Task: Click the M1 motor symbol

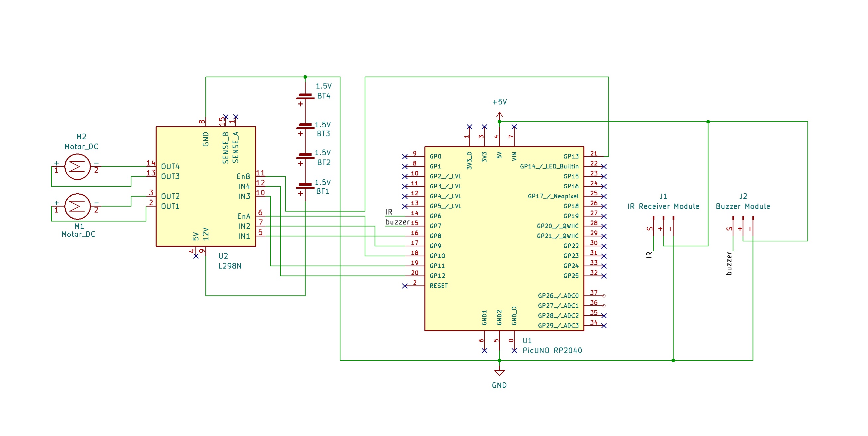Action: [x=77, y=206]
